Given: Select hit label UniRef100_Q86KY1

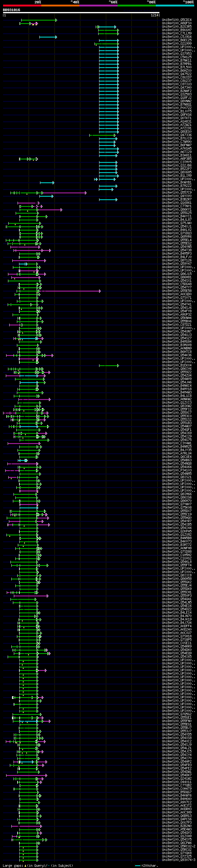Looking at the screenshot, I should click(x=177, y=210).
